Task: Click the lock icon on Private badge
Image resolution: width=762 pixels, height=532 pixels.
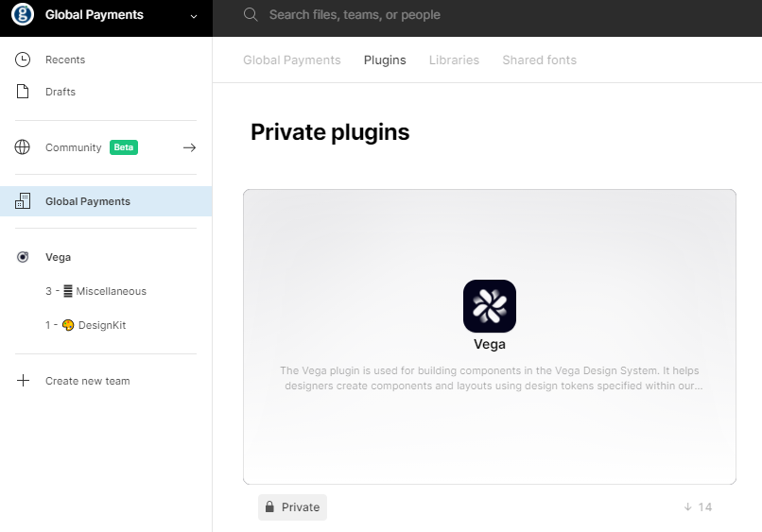Action: 269,506
